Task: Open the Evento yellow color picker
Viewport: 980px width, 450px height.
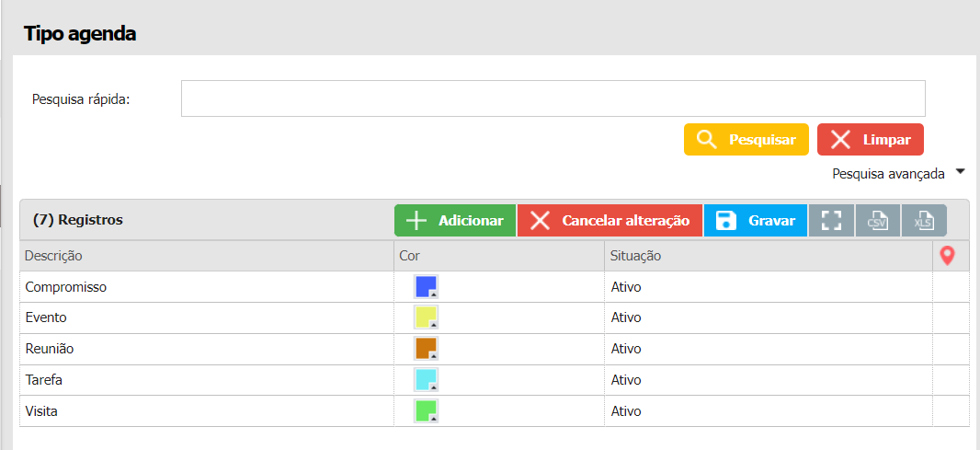Action: click(x=426, y=318)
